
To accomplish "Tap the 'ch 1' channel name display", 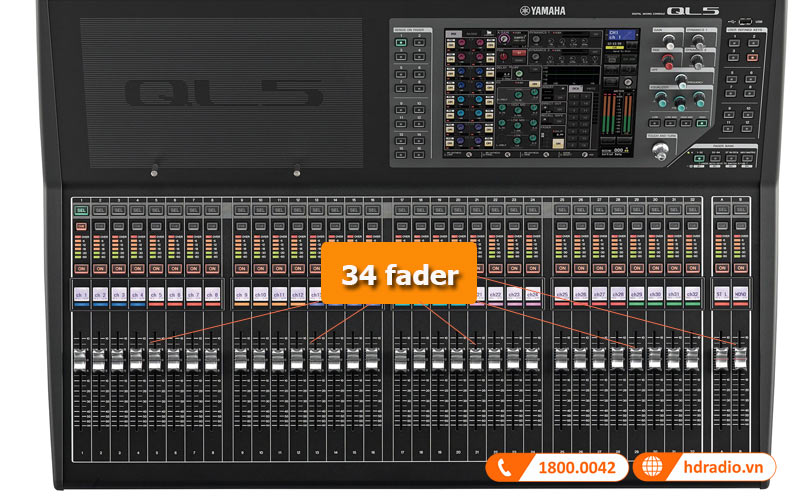I will tap(81, 294).
